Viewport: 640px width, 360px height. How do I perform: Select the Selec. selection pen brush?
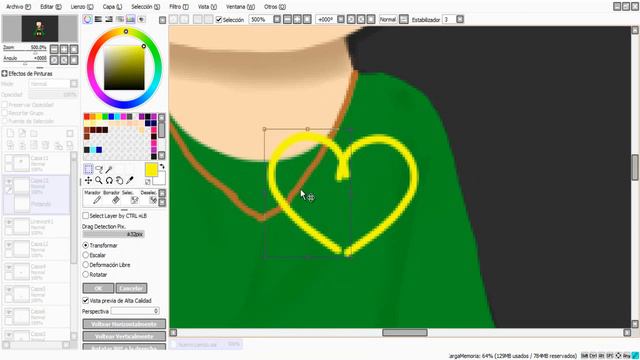130,197
